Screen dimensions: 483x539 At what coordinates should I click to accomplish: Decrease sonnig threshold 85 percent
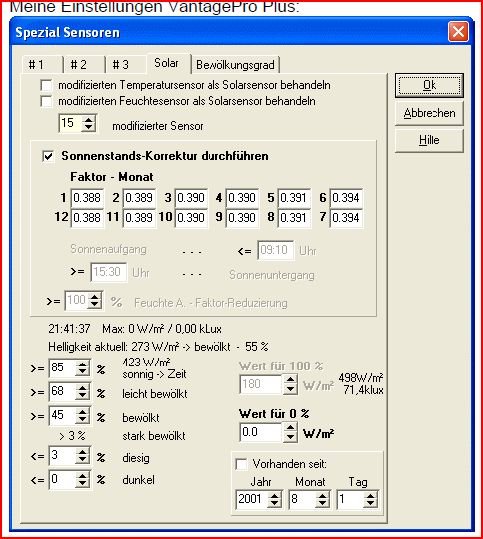(83, 372)
